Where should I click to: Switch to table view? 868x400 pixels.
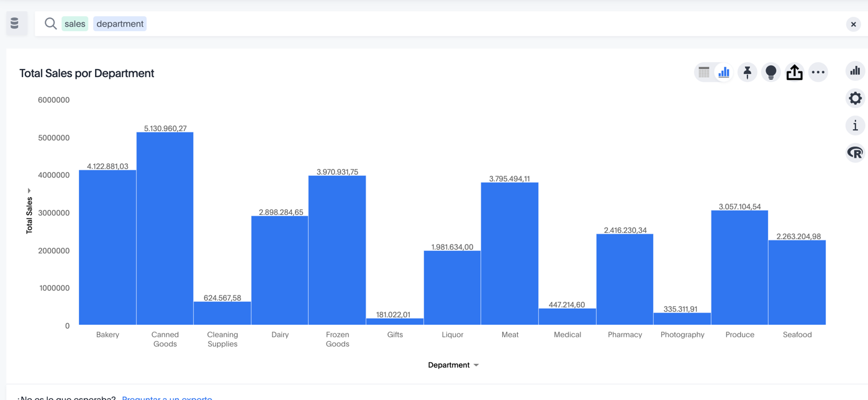(703, 73)
